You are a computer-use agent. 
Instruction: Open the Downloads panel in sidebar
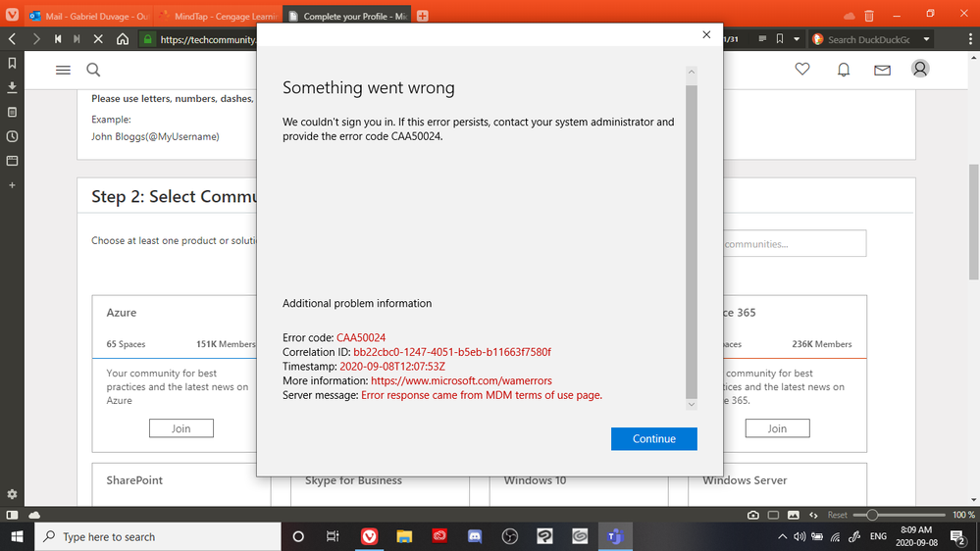point(12,87)
